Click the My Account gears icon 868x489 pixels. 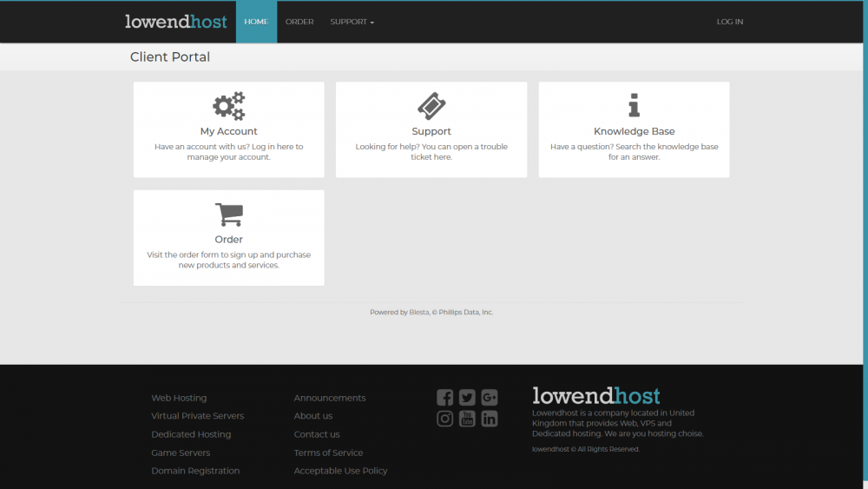pyautogui.click(x=228, y=106)
